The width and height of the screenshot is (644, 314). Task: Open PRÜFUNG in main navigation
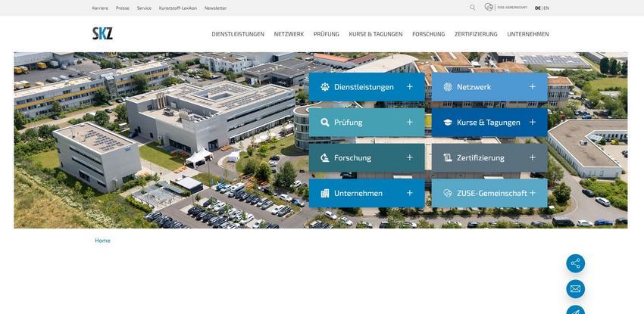(x=326, y=34)
